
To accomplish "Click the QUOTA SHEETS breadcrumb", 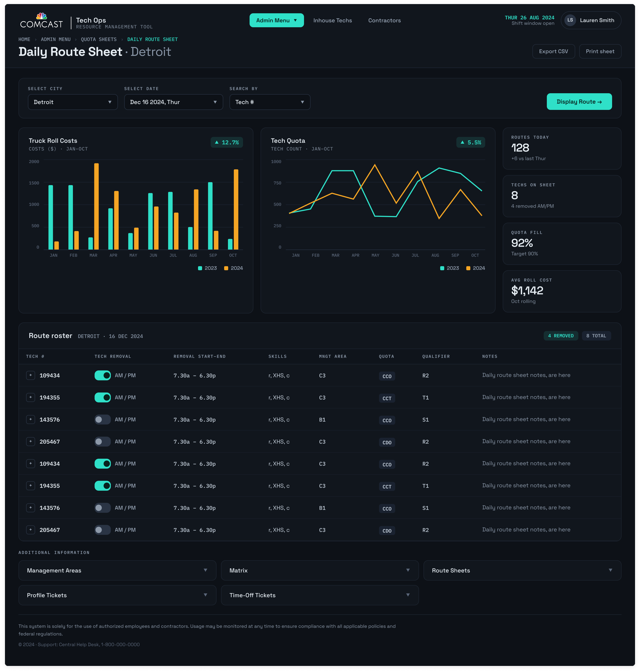I will pyautogui.click(x=99, y=40).
